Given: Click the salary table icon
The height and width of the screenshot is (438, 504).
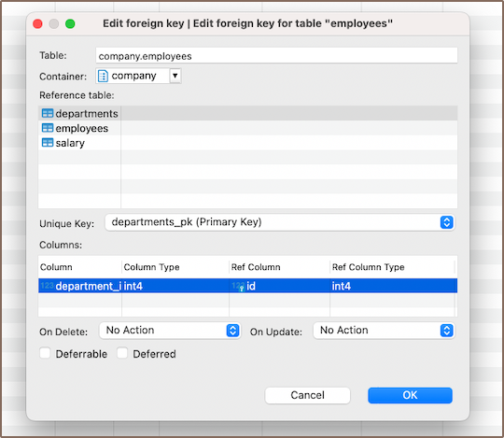Looking at the screenshot, I should [48, 143].
